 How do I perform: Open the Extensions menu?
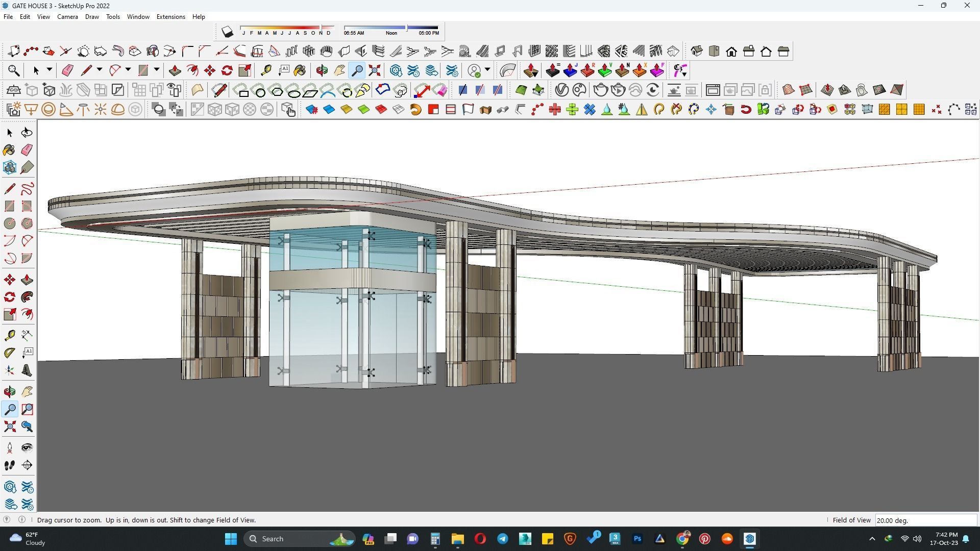[x=170, y=17]
